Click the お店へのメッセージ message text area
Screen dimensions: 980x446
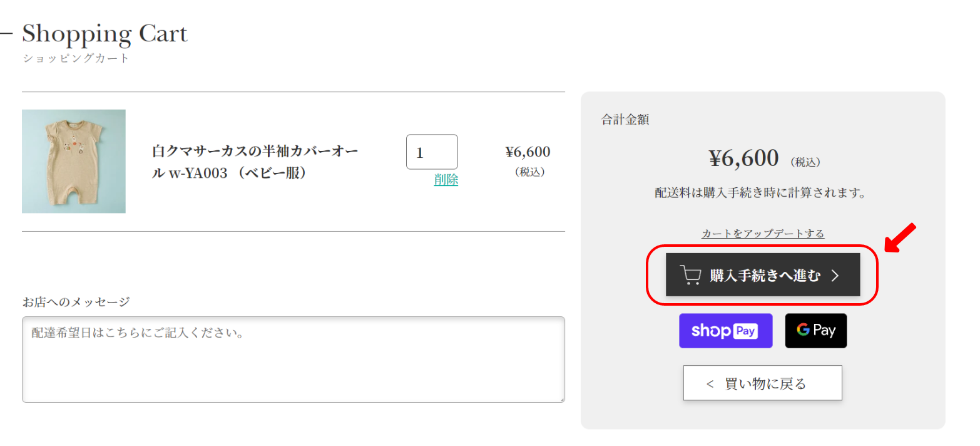point(293,359)
